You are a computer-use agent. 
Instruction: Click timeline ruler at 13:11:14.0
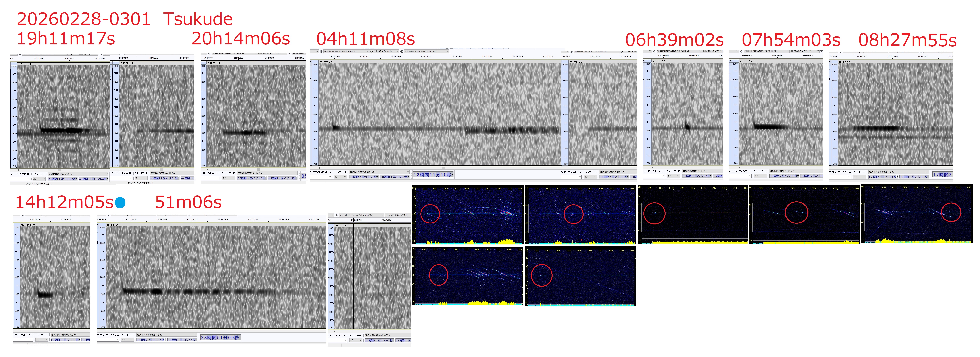pyautogui.click(x=456, y=57)
